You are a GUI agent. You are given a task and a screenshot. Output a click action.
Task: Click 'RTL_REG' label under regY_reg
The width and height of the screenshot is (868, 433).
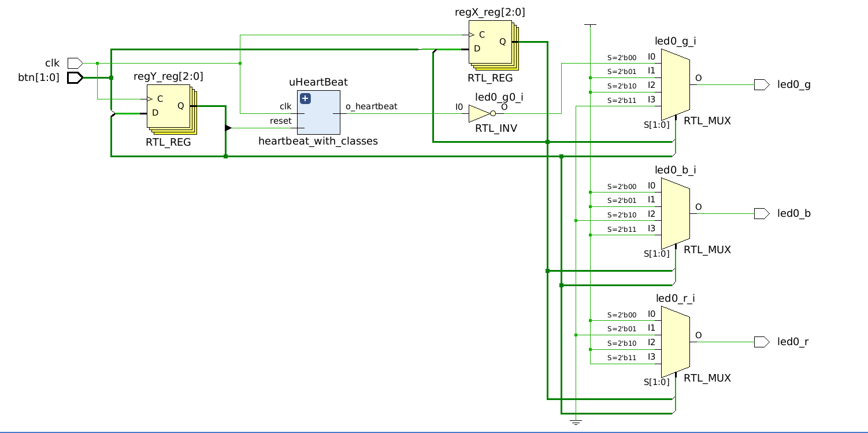point(168,142)
